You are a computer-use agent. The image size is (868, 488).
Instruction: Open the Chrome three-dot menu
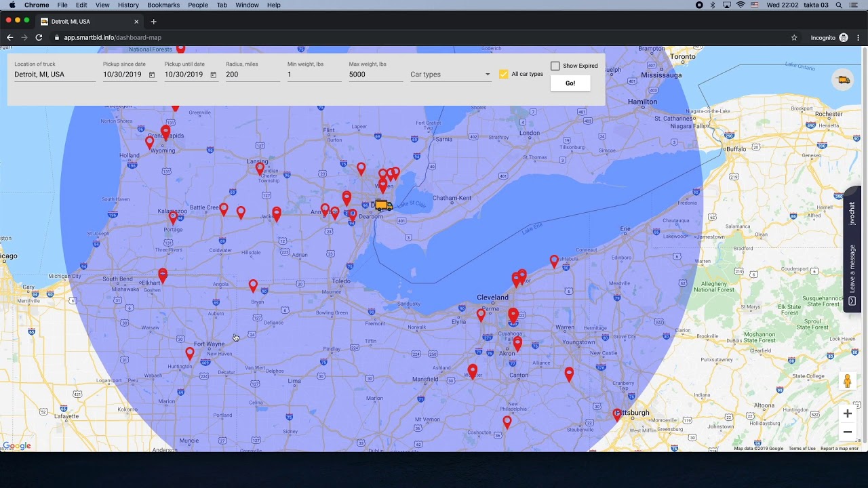click(858, 38)
